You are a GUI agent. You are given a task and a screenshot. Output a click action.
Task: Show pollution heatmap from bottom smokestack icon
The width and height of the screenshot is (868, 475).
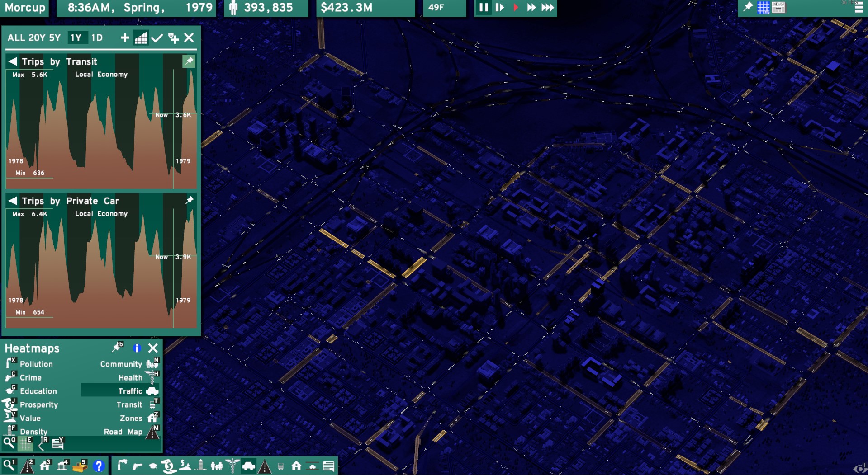pyautogui.click(x=122, y=465)
